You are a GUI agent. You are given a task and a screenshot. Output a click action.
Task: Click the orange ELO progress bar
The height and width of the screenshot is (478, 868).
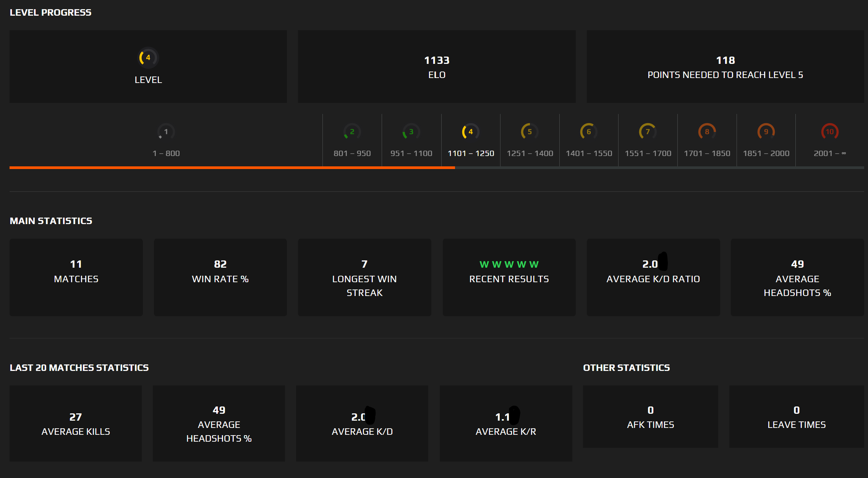[x=229, y=167]
